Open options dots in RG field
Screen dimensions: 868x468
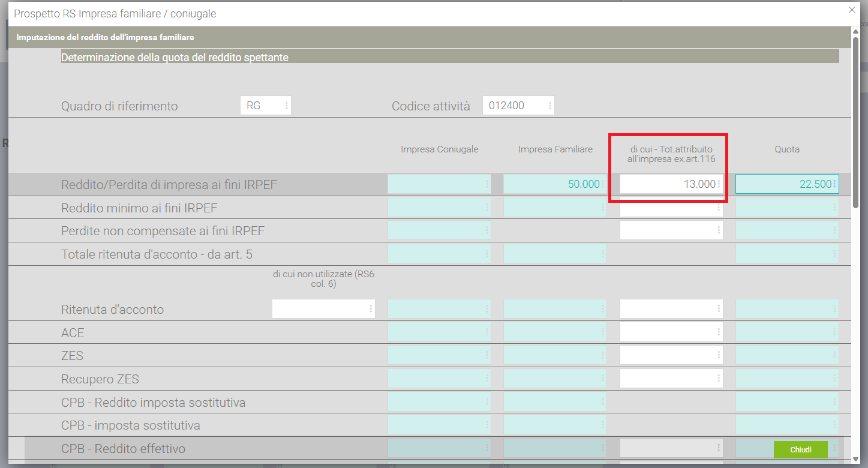click(x=287, y=106)
